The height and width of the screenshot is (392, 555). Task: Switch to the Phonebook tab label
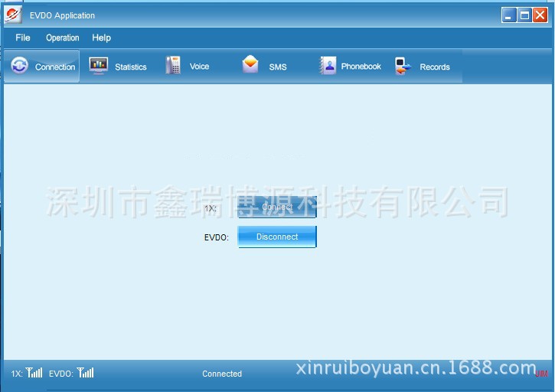click(361, 66)
